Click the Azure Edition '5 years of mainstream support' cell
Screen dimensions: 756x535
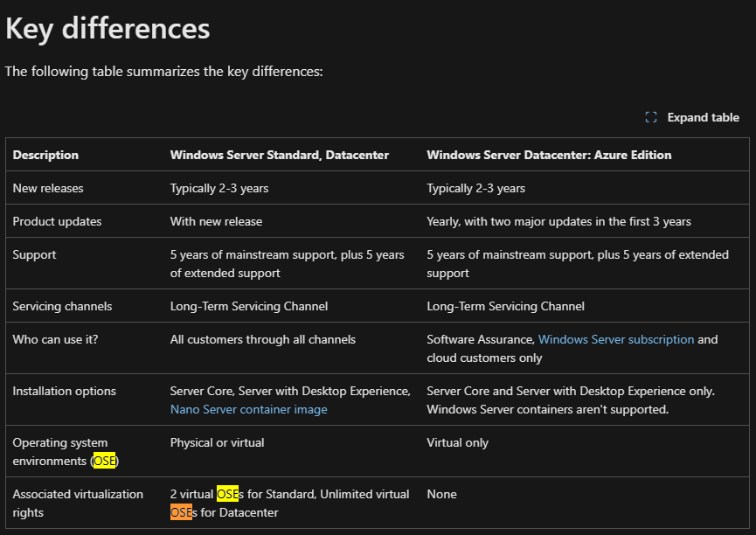[578, 263]
